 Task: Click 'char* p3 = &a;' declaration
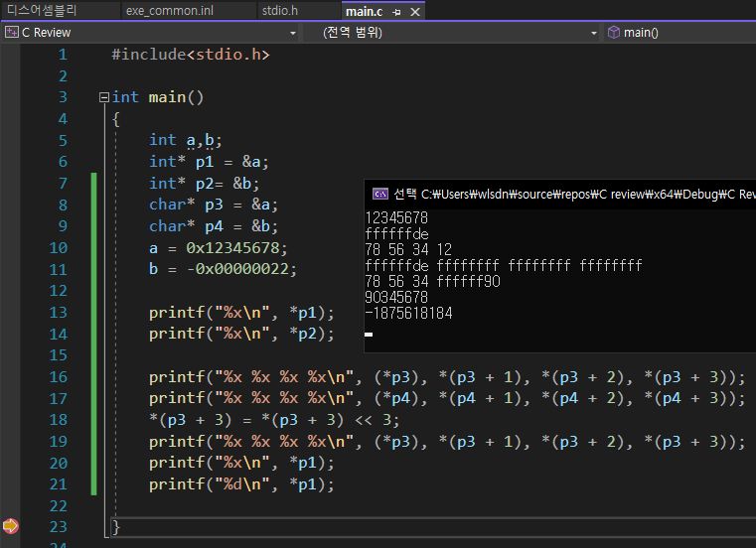214,205
